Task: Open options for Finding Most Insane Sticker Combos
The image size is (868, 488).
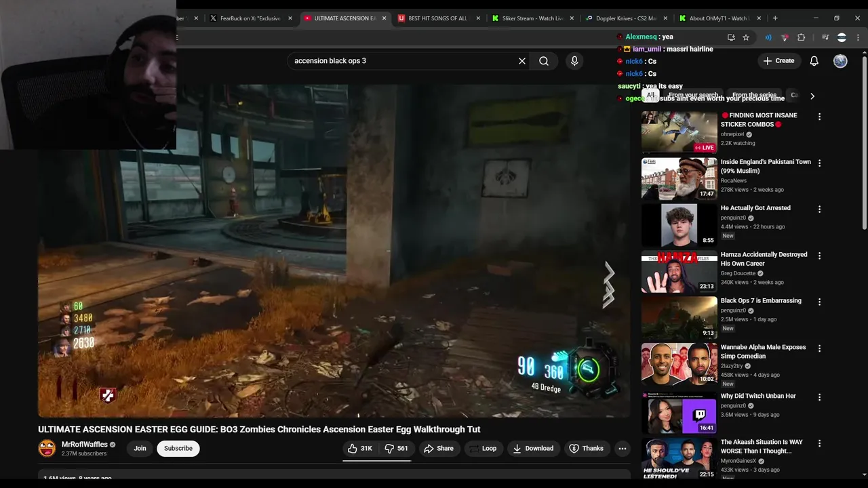Action: [x=819, y=117]
